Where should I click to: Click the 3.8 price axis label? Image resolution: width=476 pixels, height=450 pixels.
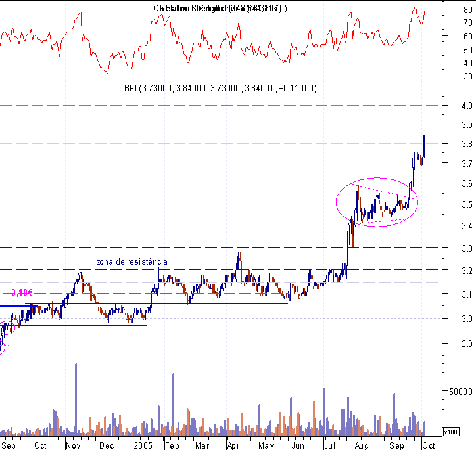(467, 144)
